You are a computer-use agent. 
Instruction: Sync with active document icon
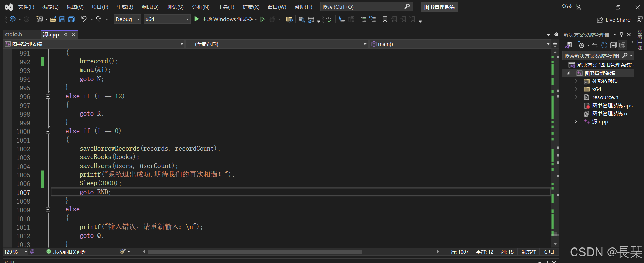[x=595, y=45]
